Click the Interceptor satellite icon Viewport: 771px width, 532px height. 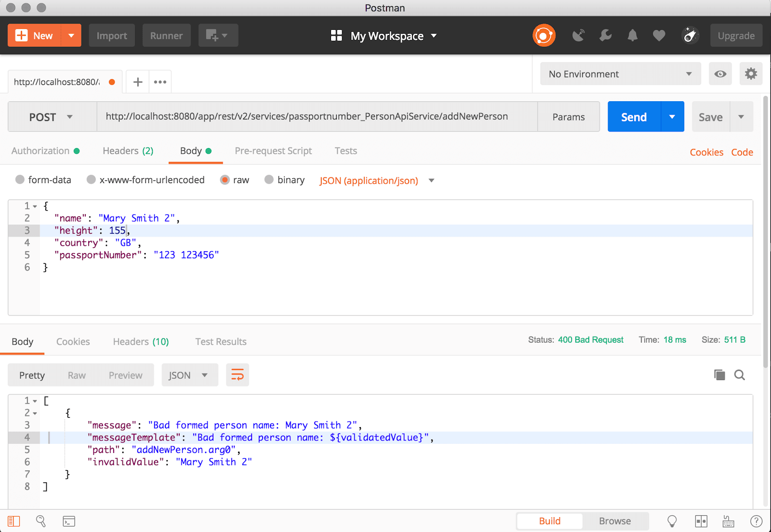(x=579, y=35)
